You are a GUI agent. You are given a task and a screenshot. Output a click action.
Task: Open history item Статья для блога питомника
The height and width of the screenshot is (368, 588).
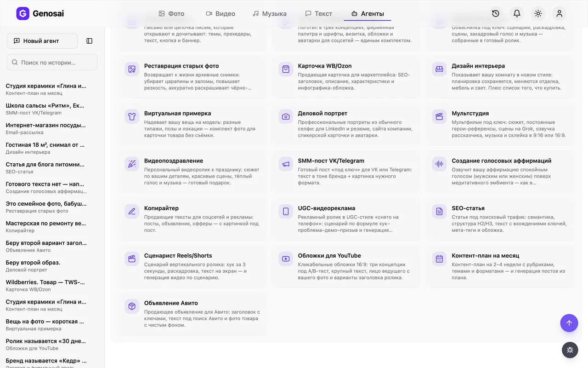pyautogui.click(x=46, y=167)
